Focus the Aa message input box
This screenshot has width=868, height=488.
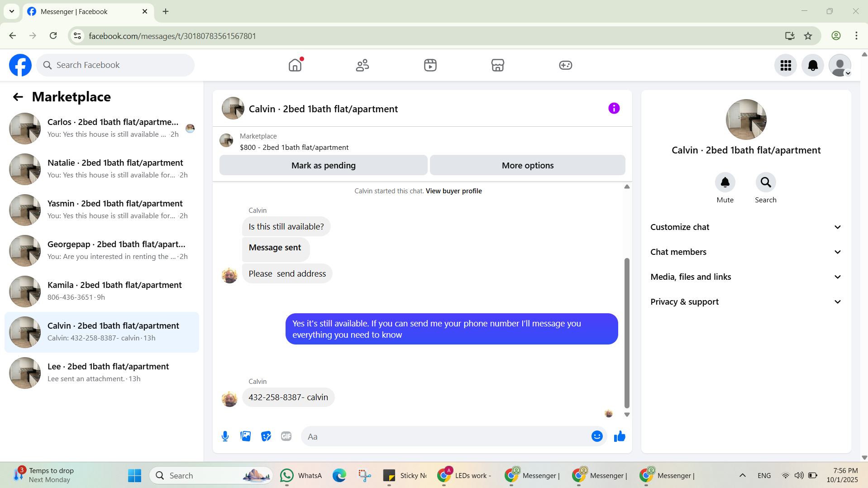click(446, 436)
